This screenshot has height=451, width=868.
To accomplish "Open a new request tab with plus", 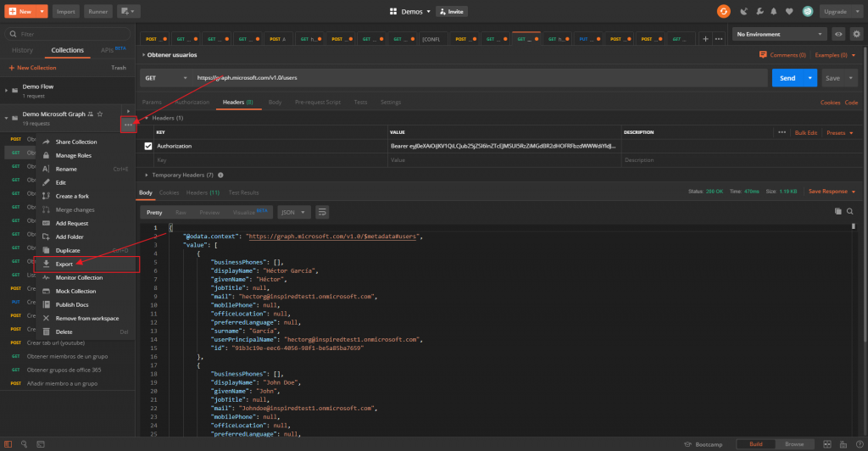I will 705,38.
